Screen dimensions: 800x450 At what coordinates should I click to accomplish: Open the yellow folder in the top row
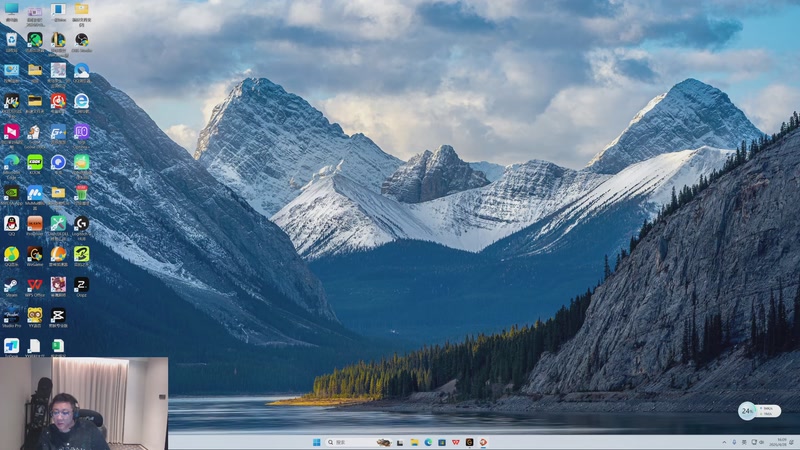click(x=82, y=9)
